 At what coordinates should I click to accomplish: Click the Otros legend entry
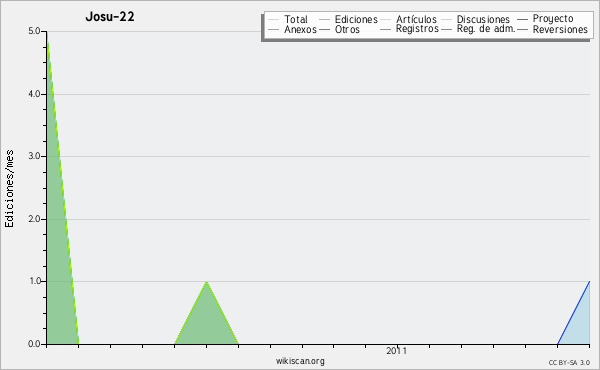(x=339, y=29)
